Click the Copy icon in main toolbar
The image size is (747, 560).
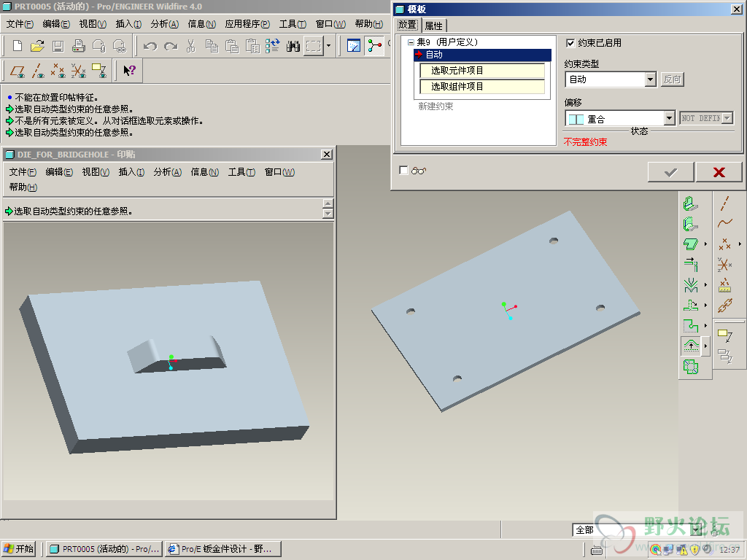click(212, 46)
